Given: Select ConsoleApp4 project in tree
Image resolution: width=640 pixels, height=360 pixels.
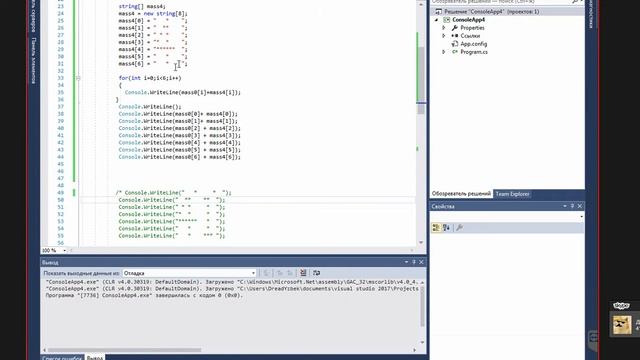Looking at the screenshot, I should point(469,20).
